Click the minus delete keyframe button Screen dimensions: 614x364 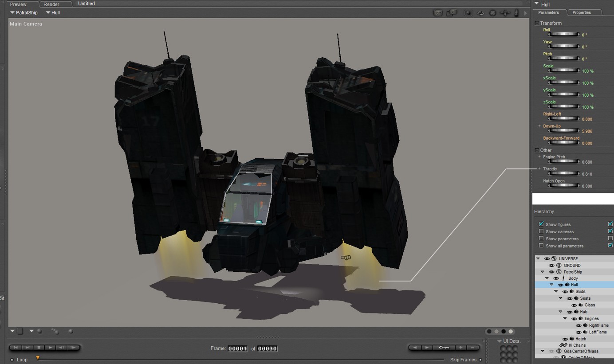coord(473,348)
